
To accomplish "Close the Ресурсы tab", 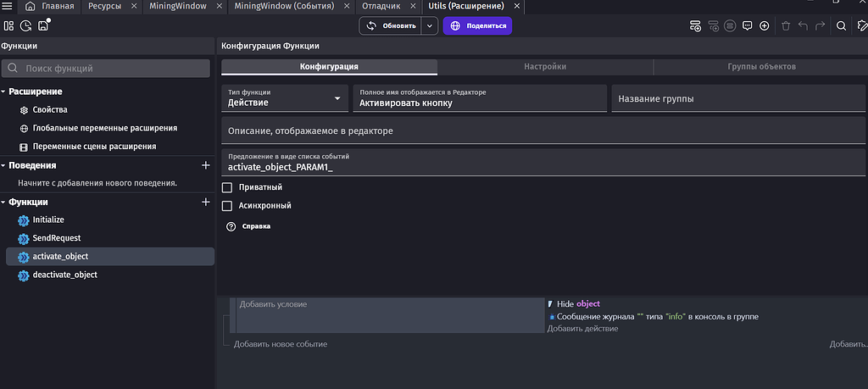I will point(134,6).
